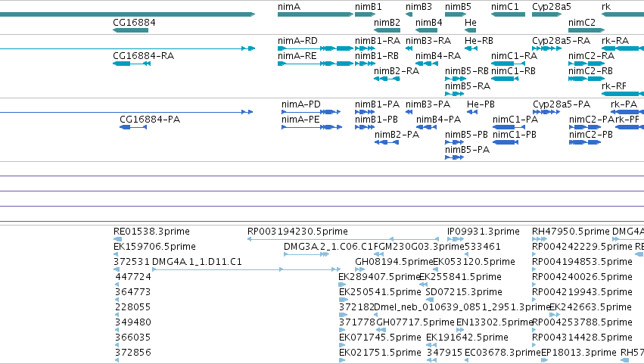This screenshot has width=644, height=364.
Task: Select the nimC2 gene feature
Action: click(586, 30)
